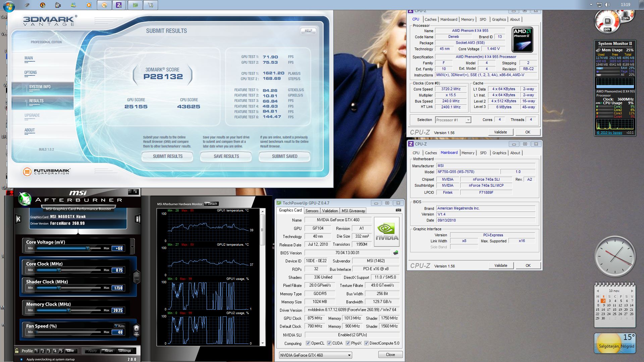
Task: Select Afterburner profile slot 3
Action: [x=49, y=351]
